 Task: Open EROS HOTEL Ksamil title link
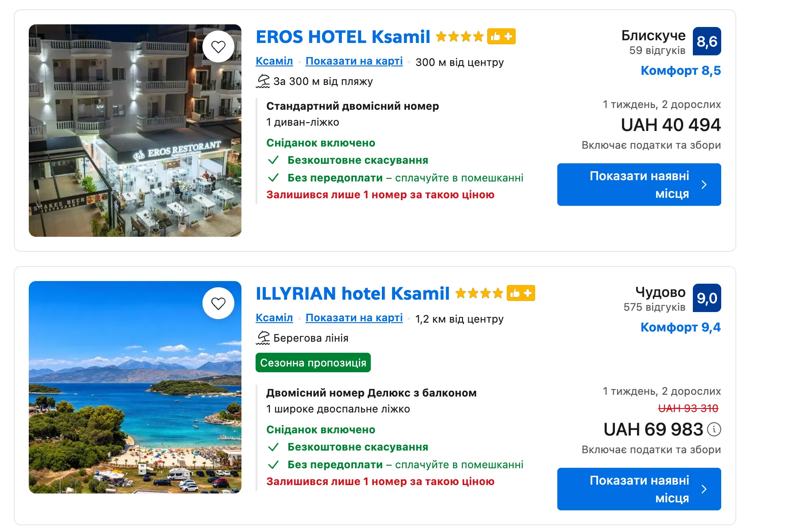coord(343,37)
